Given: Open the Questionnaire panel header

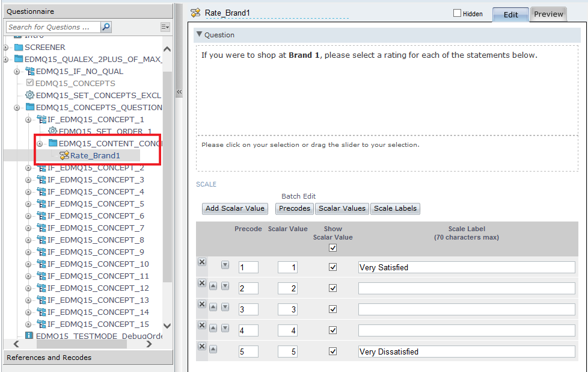Looking at the screenshot, I should click(x=88, y=11).
